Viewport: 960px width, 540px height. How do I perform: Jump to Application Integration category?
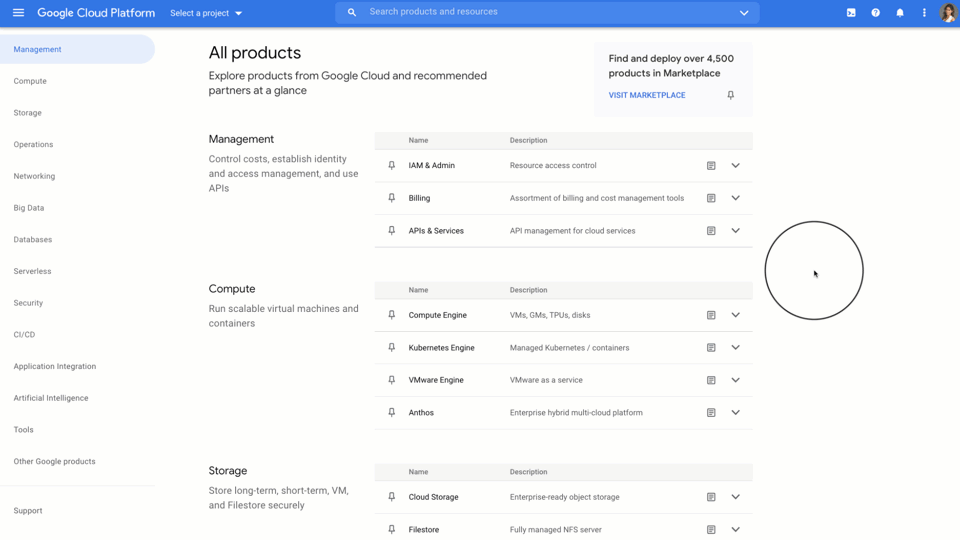[54, 366]
